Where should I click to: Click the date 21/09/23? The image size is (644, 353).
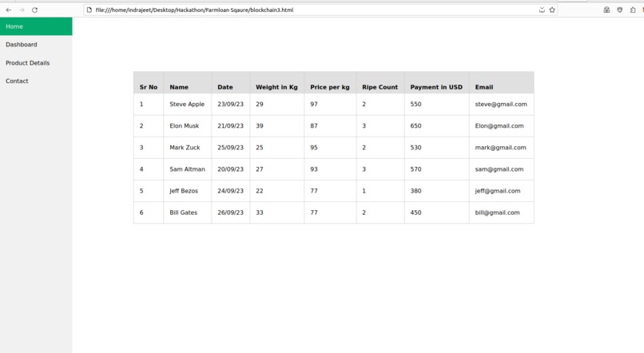[x=230, y=126]
